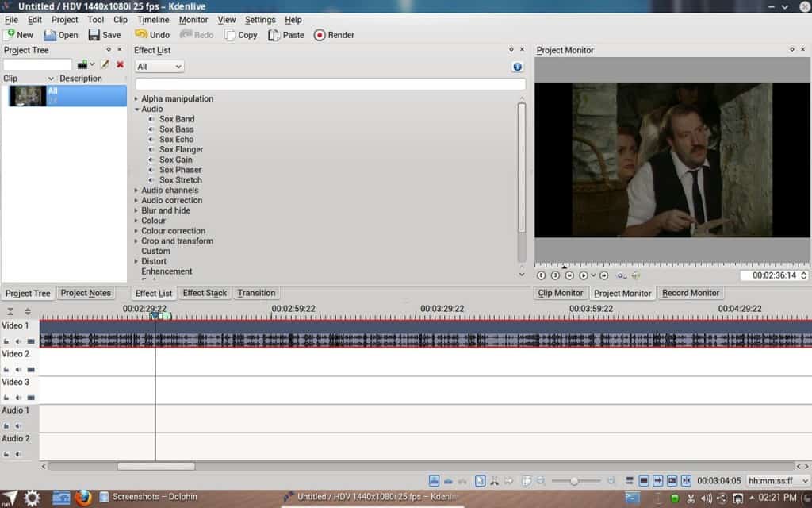The image size is (812, 508).
Task: Open the Timeline menu
Action: click(152, 20)
